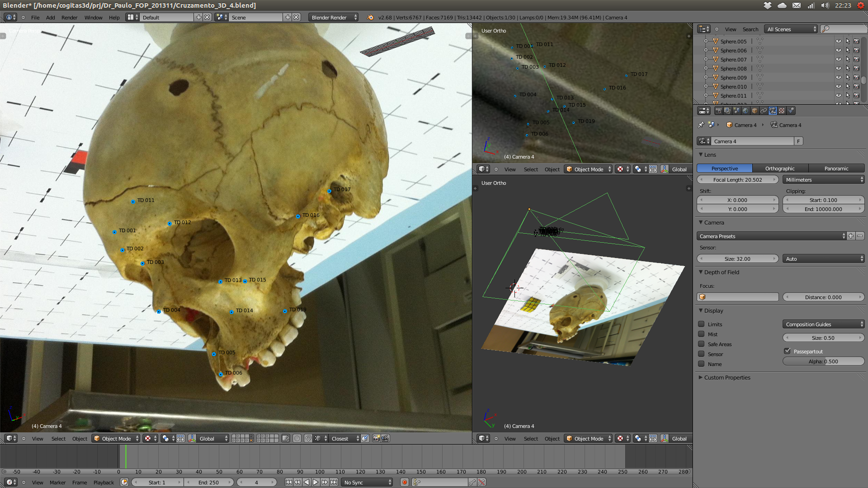Click the OpenGL render image camera icon

[x=376, y=439]
